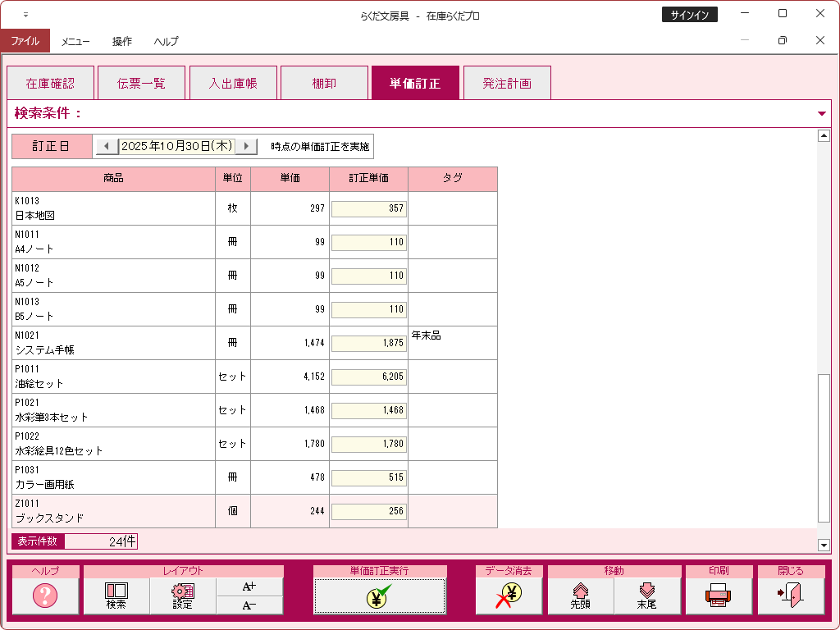Click the Help question mark icon
The height and width of the screenshot is (630, 840).
tap(45, 596)
